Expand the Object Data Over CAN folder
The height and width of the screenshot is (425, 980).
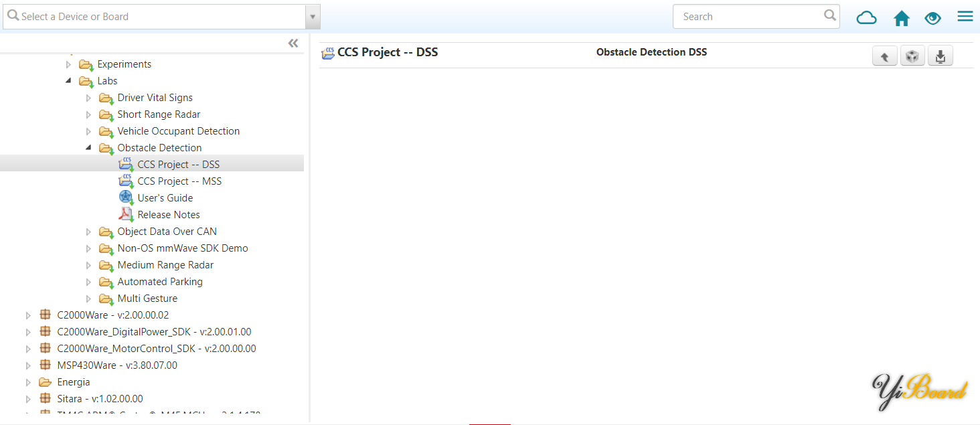(88, 232)
